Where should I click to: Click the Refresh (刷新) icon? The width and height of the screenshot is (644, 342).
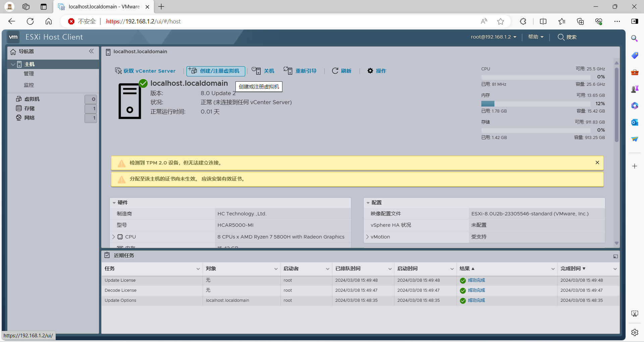335,71
